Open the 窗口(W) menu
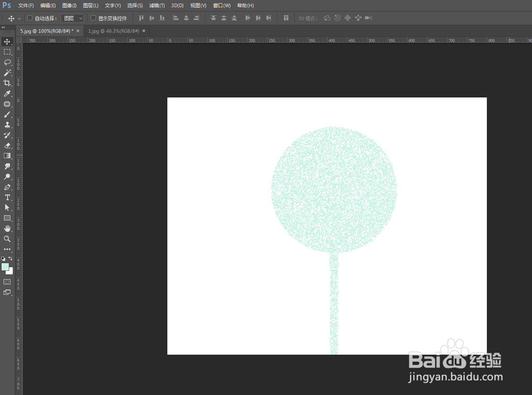Viewport: 532px width, 395px height. [x=222, y=6]
